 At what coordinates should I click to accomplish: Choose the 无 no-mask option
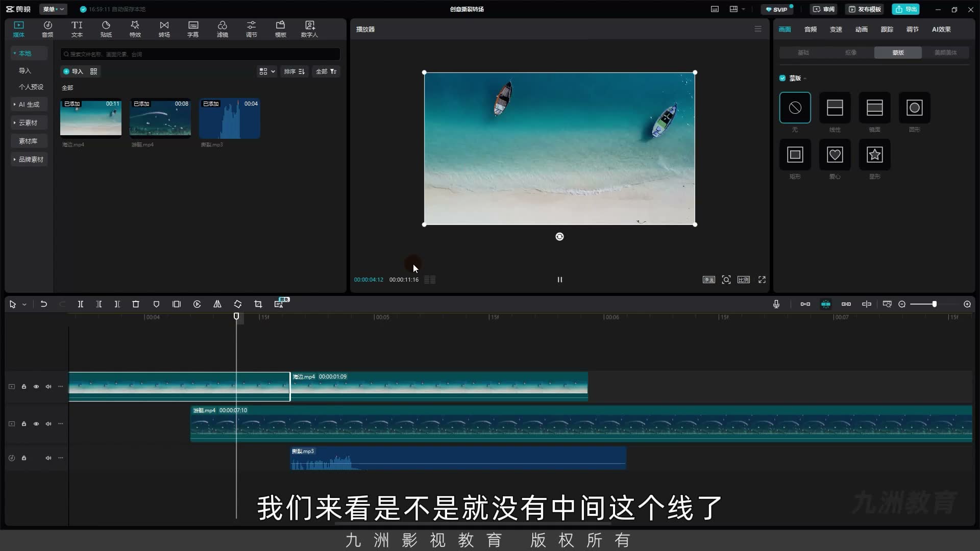pyautogui.click(x=795, y=108)
